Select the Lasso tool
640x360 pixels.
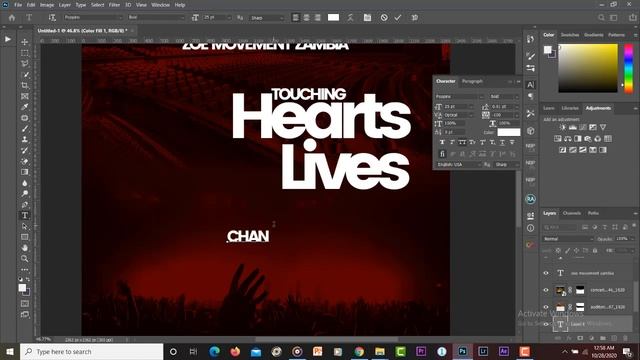[25, 64]
